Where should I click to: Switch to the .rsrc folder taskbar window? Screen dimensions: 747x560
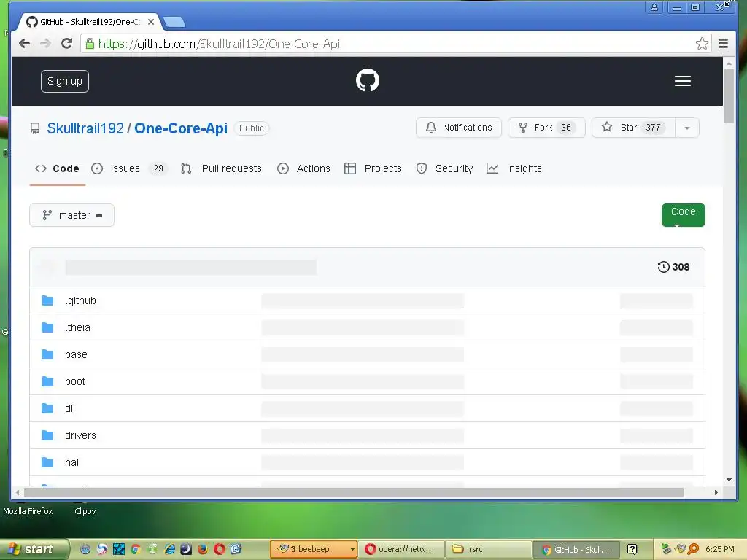[489, 549]
